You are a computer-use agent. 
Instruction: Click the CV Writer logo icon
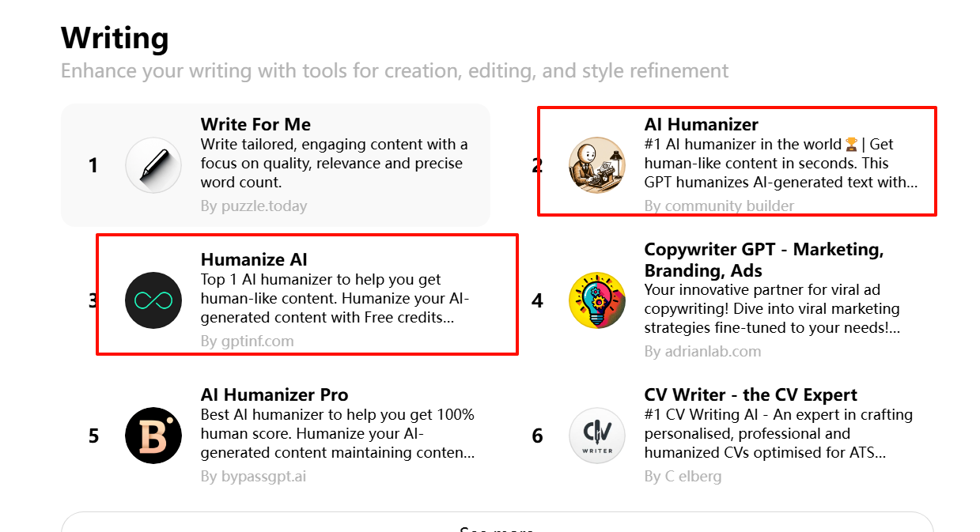(x=597, y=436)
